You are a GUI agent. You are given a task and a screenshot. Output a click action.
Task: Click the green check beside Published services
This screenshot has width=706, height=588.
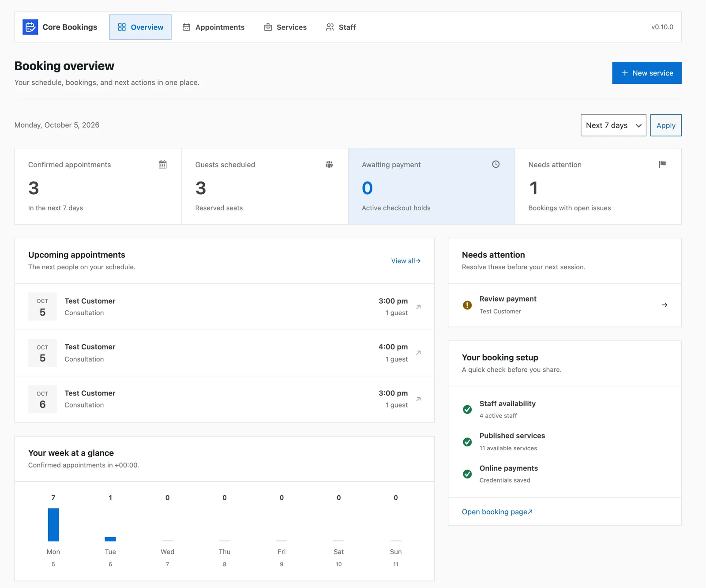(467, 442)
